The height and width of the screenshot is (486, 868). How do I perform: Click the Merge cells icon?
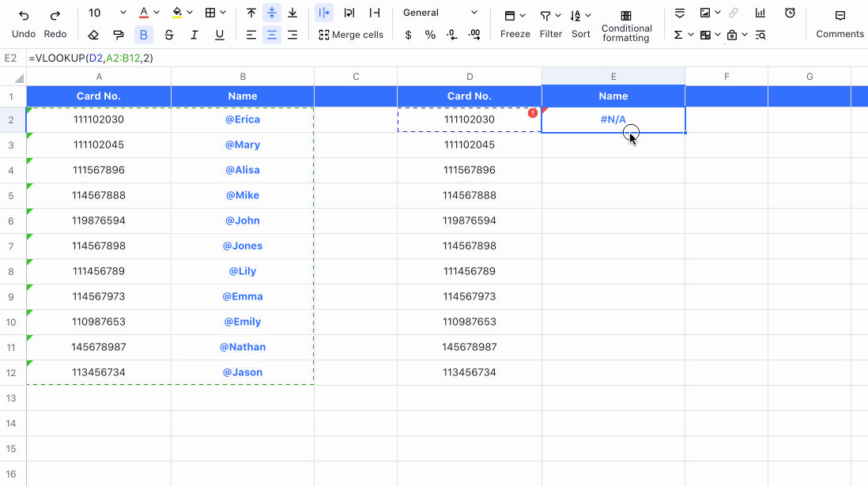(324, 34)
